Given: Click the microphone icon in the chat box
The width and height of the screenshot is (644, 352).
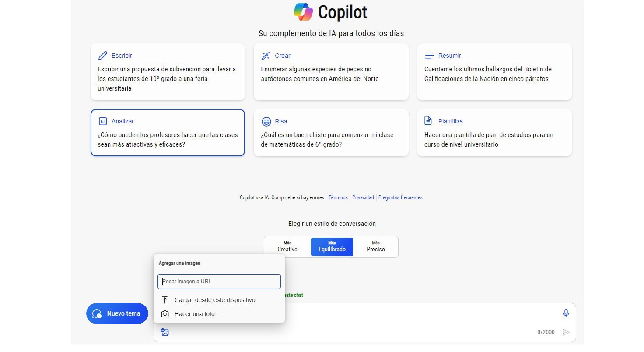Looking at the screenshot, I should [x=566, y=313].
